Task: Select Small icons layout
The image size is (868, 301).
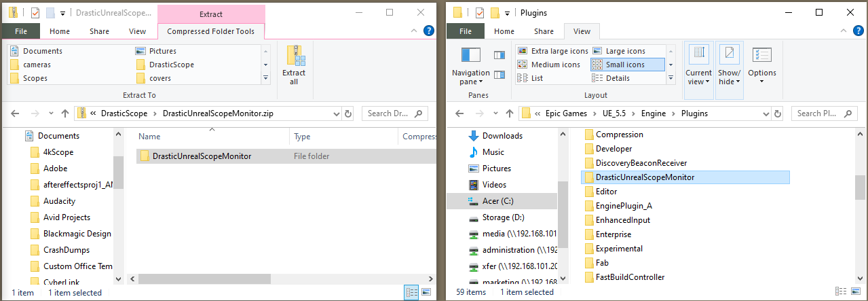Action: pos(627,65)
